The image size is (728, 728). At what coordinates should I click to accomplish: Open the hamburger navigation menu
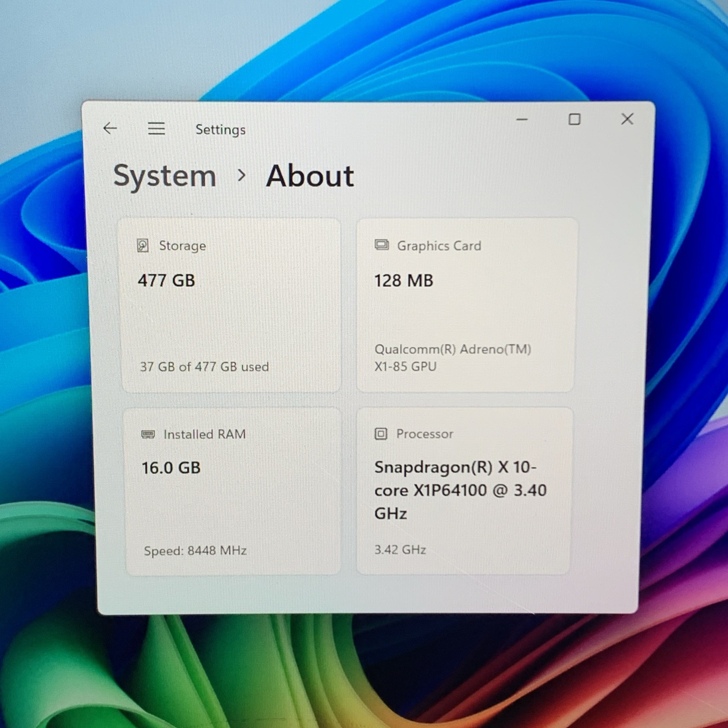tap(156, 129)
